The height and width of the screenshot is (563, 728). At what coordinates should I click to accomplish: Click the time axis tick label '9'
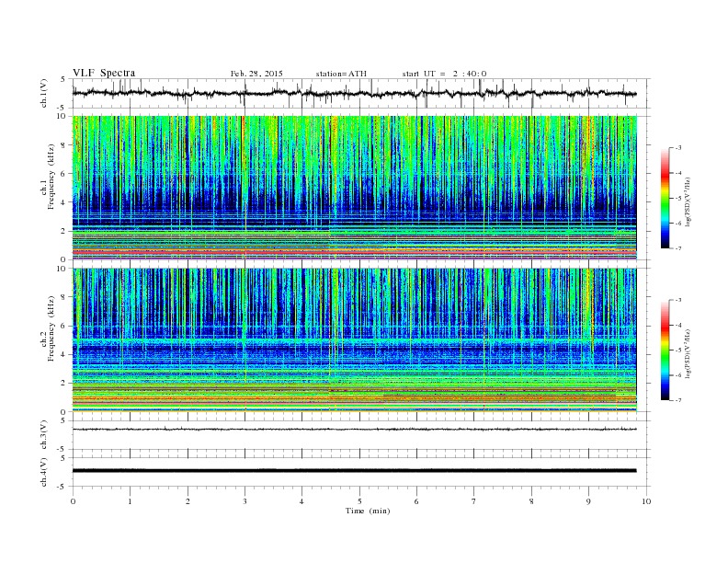[588, 501]
